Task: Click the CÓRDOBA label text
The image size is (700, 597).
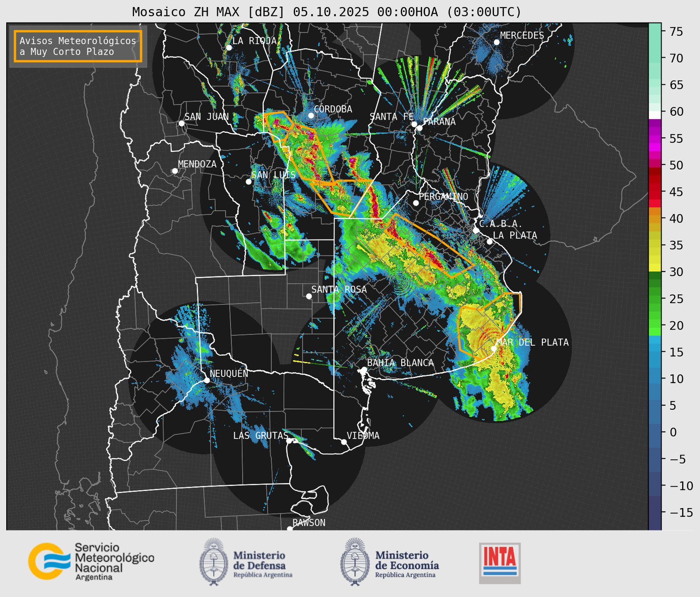Action: pyautogui.click(x=333, y=109)
